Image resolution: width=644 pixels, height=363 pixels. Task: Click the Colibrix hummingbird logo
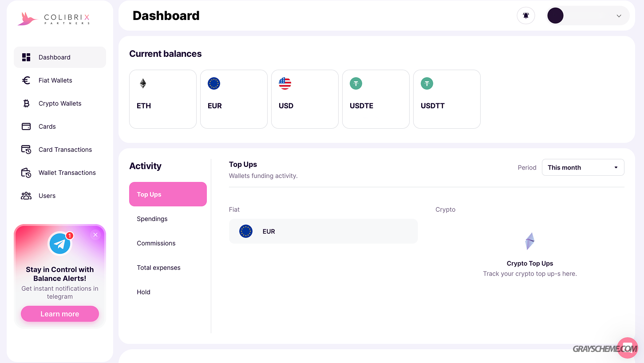click(28, 19)
